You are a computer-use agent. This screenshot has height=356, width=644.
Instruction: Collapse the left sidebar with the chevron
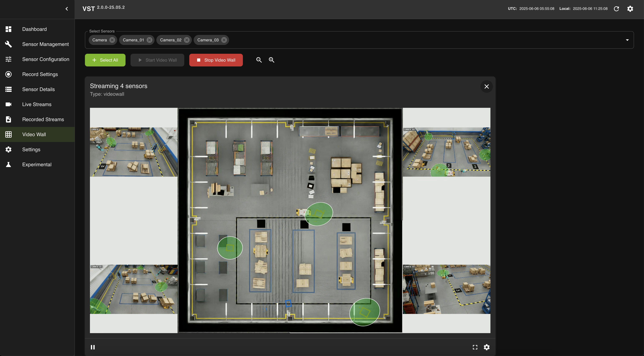(x=67, y=9)
